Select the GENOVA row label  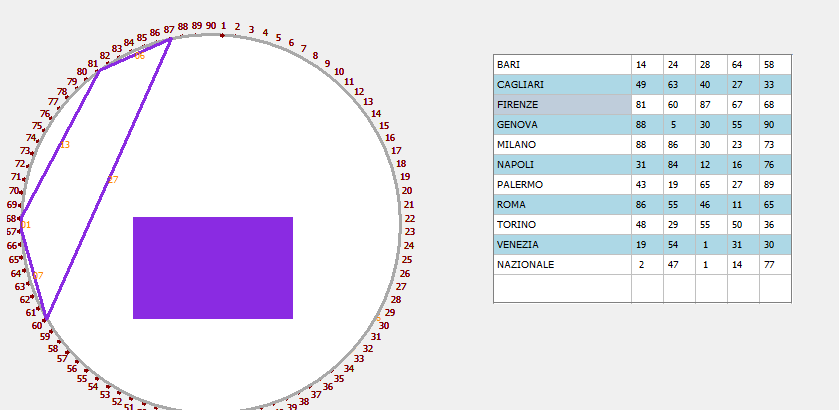562,125
